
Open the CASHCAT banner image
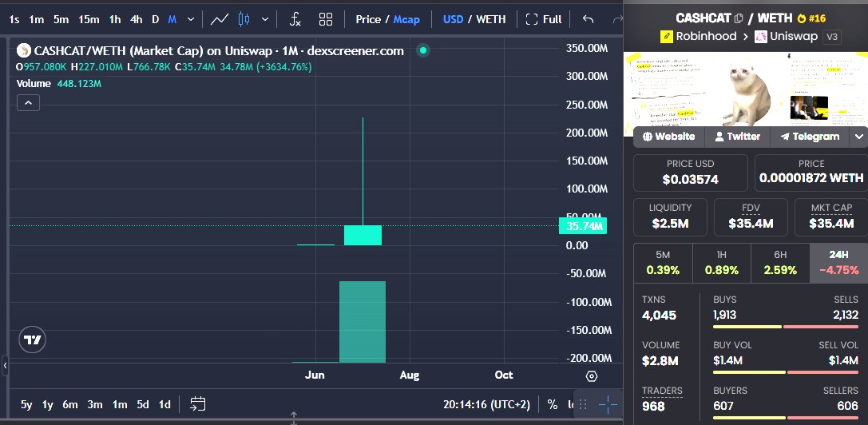pos(746,89)
